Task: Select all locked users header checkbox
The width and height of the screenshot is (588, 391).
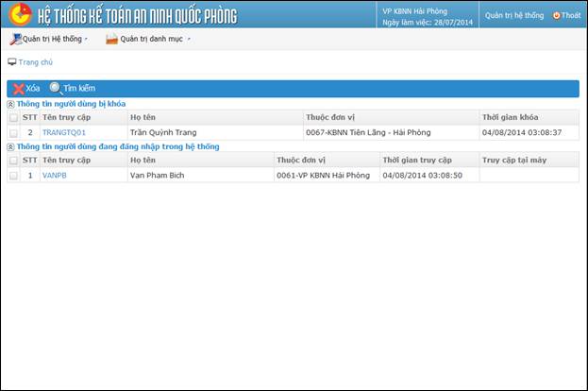Action: click(x=13, y=117)
